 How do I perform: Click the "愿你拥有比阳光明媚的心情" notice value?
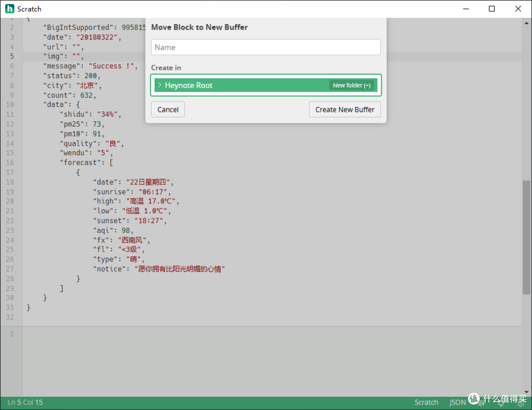tap(179, 269)
